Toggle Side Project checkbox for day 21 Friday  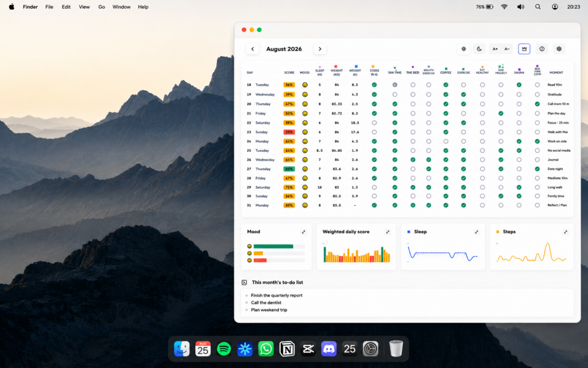pos(501,113)
